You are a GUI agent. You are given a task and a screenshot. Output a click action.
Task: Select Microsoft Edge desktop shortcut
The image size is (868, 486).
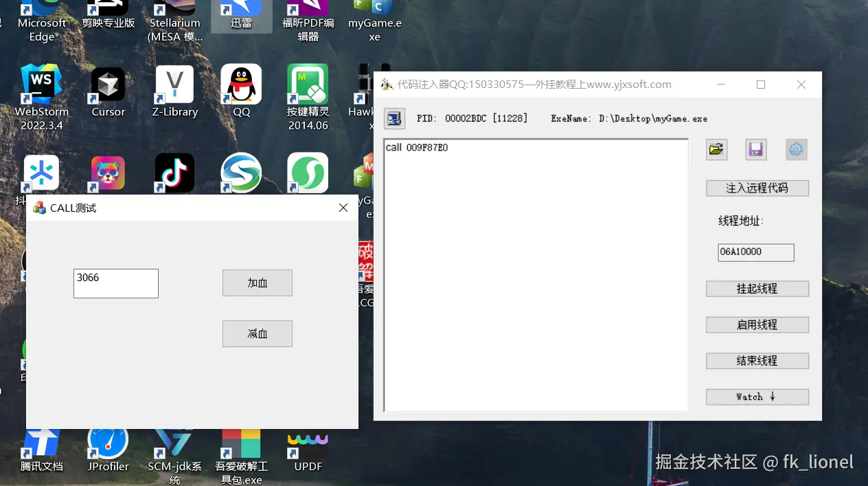click(x=42, y=21)
